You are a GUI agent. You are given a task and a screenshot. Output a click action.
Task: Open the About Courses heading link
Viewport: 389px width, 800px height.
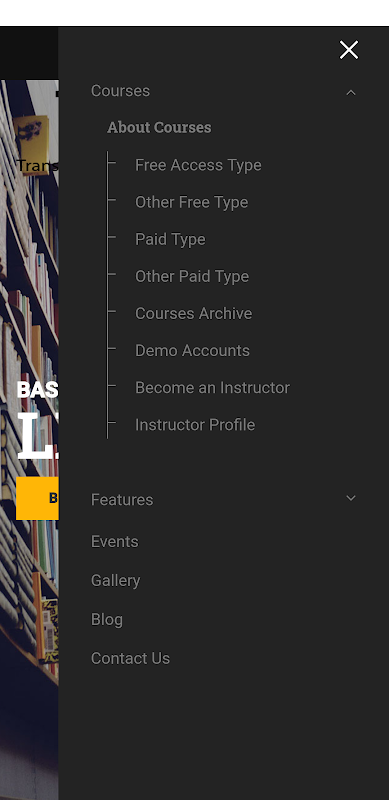point(159,128)
